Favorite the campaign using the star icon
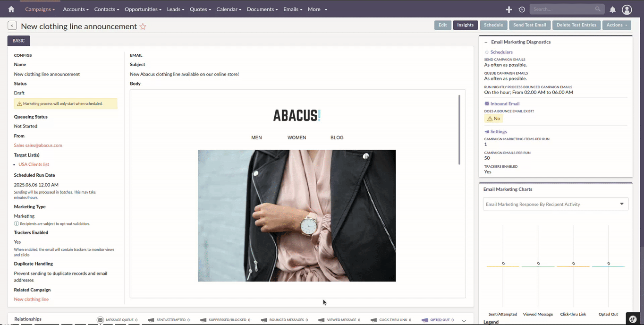 tap(143, 27)
